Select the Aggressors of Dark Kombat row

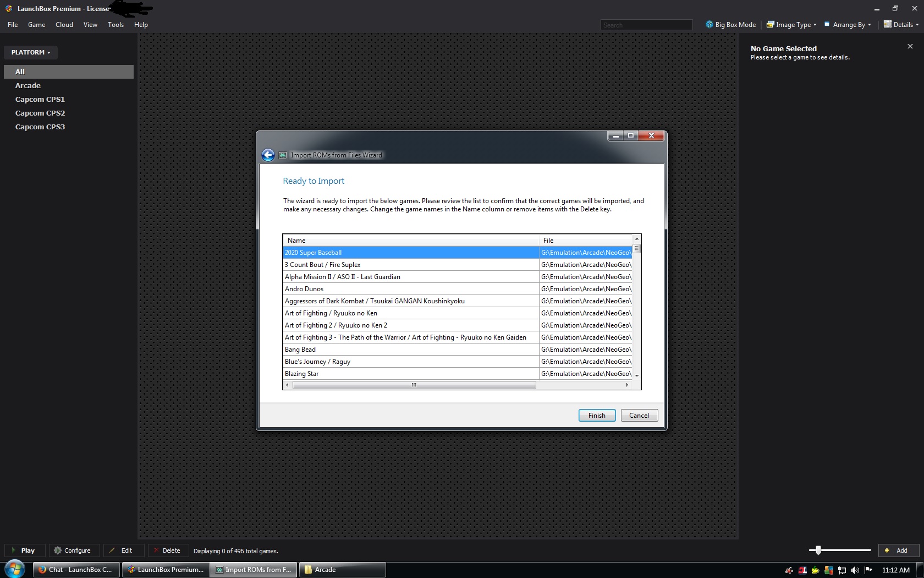point(457,301)
